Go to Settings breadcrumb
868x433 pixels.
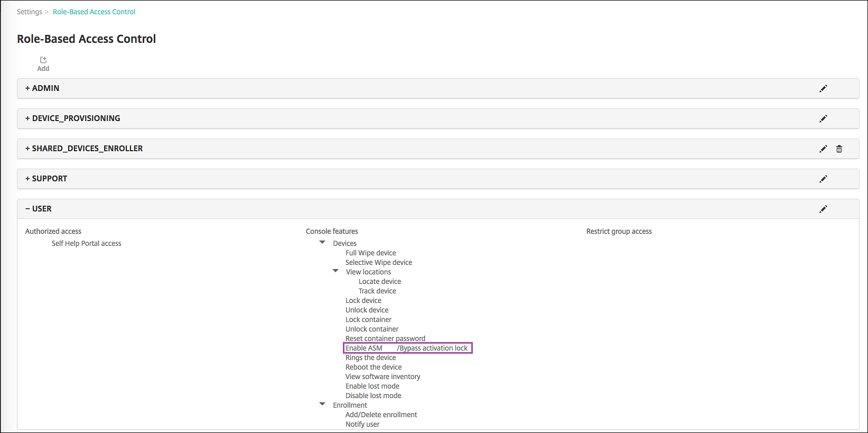pos(29,12)
